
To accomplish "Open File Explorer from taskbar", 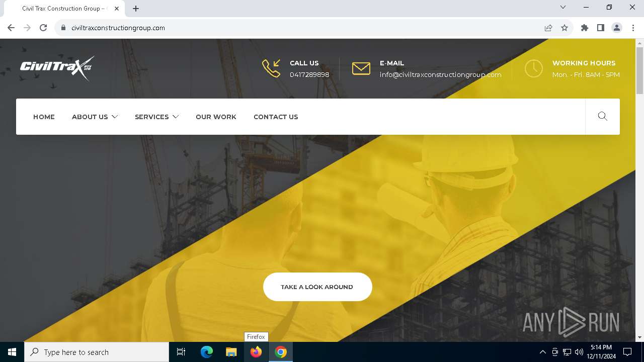I will [231, 352].
